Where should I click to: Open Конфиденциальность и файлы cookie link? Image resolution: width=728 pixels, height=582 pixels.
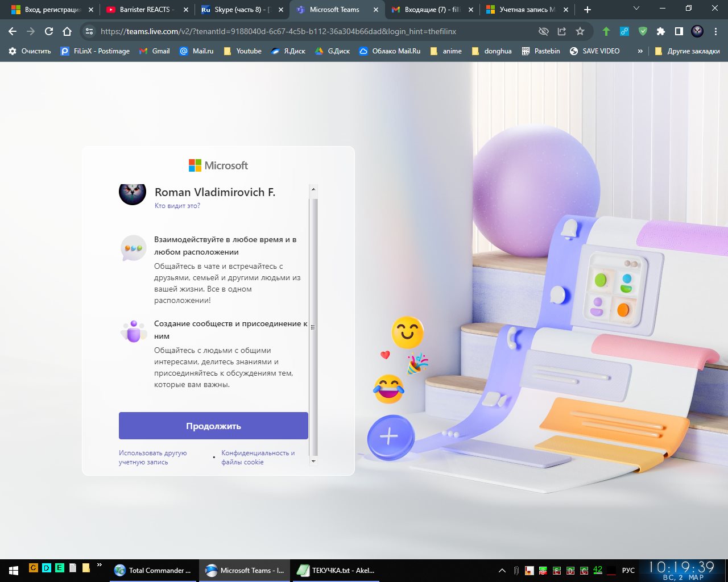(x=258, y=458)
